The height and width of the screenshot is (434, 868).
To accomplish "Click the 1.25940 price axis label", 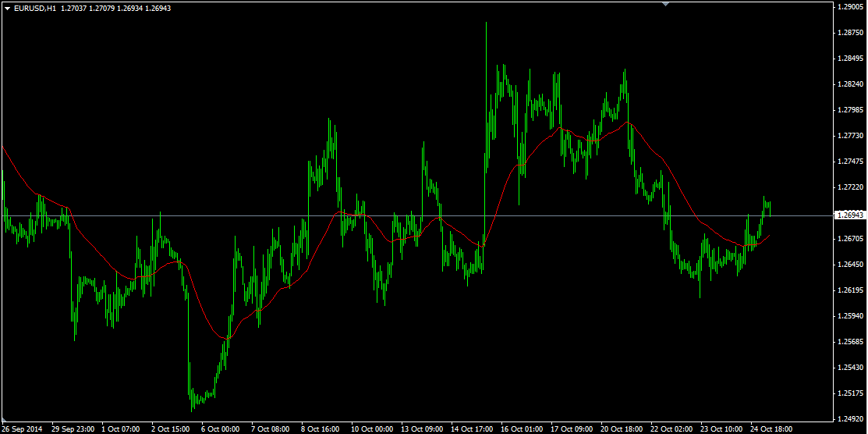I will coord(849,316).
